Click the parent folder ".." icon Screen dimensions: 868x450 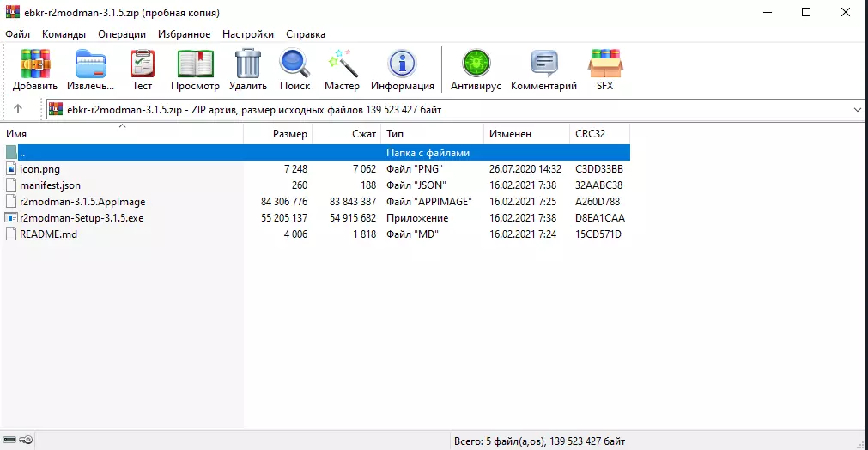[11, 152]
